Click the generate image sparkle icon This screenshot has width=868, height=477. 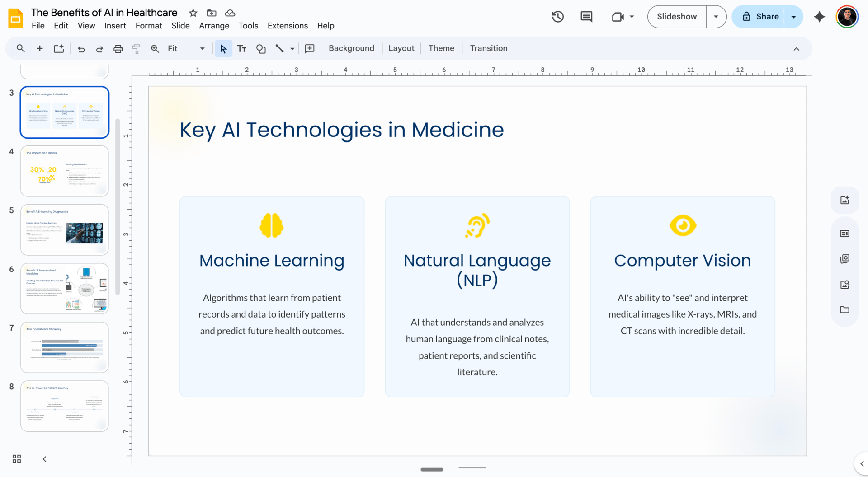click(844, 200)
